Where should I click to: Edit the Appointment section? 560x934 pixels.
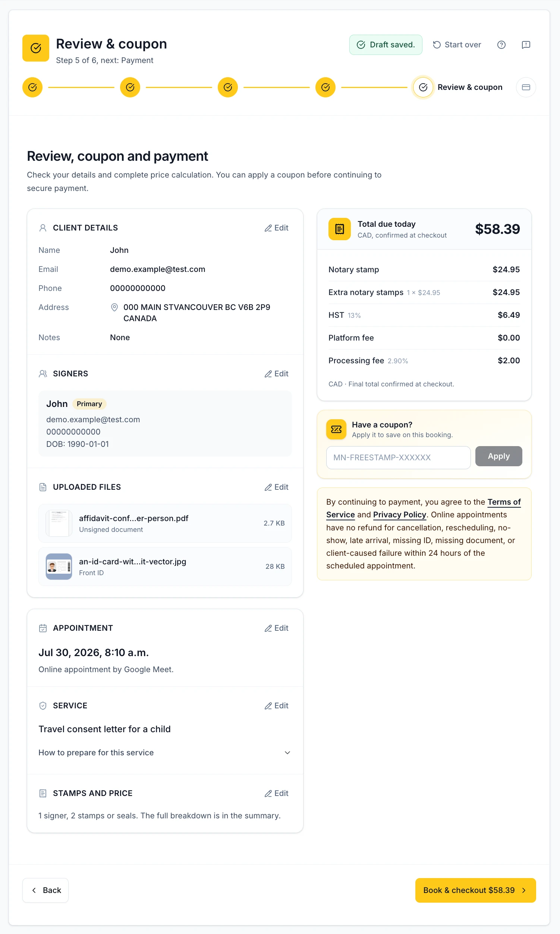[x=277, y=628]
